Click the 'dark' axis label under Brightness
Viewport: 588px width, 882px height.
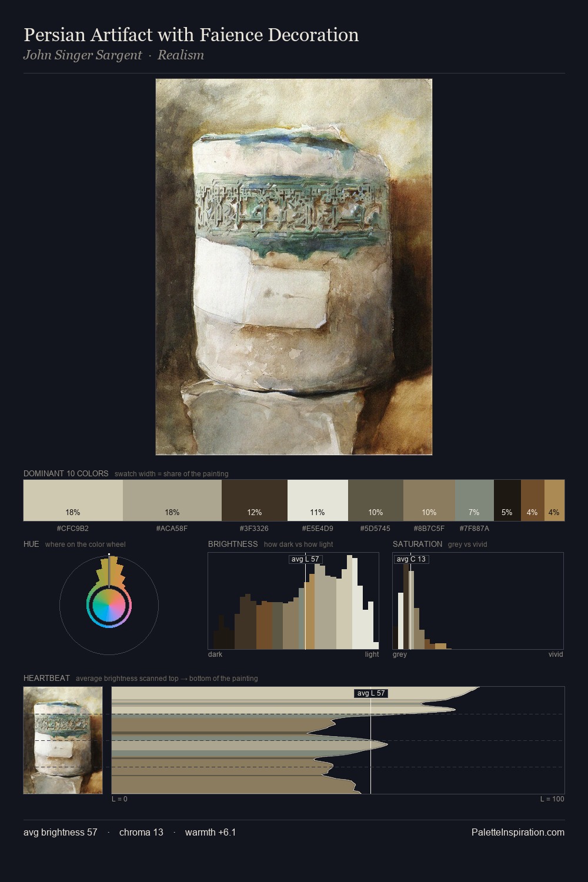215,654
